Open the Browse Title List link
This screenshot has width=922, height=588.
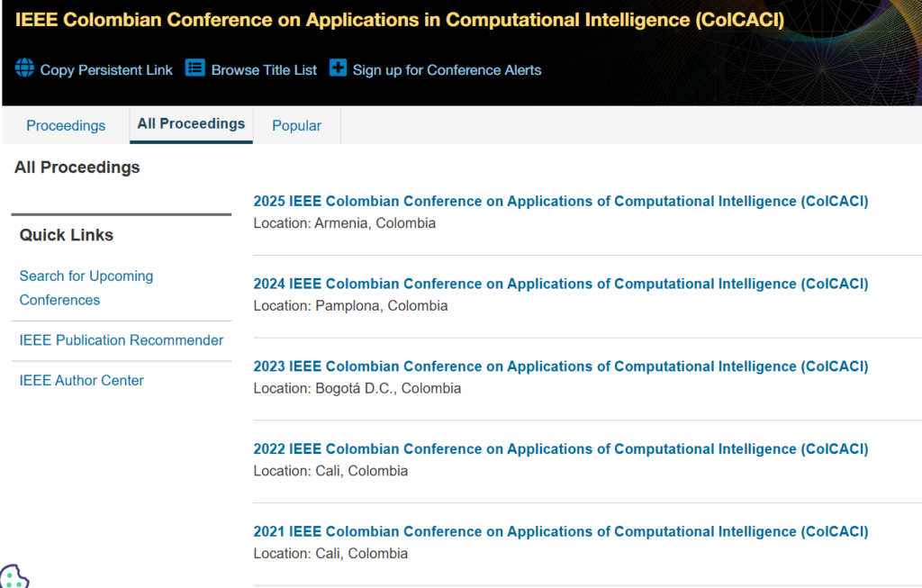264,70
